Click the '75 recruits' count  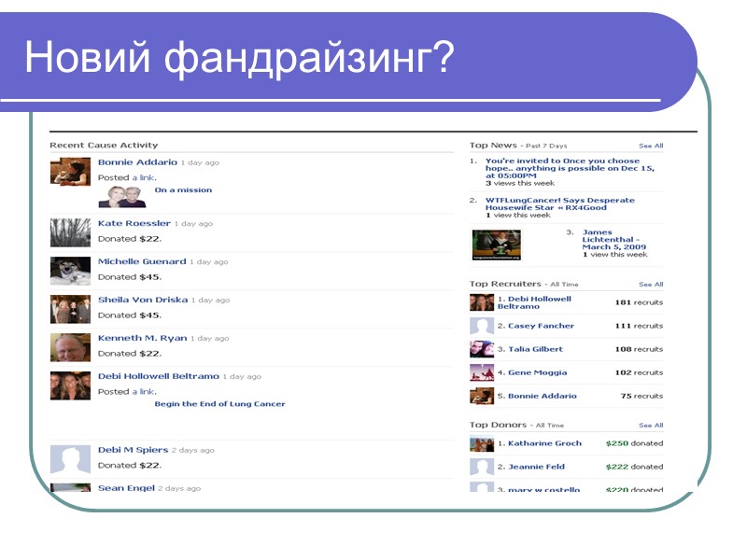pos(641,396)
